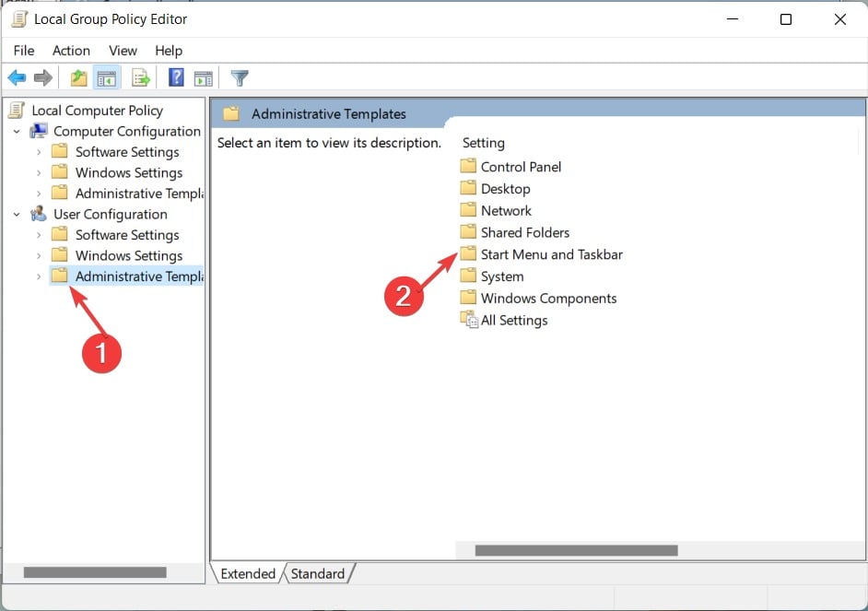Click the Network folder icon
The height and width of the screenshot is (611, 868).
[468, 210]
